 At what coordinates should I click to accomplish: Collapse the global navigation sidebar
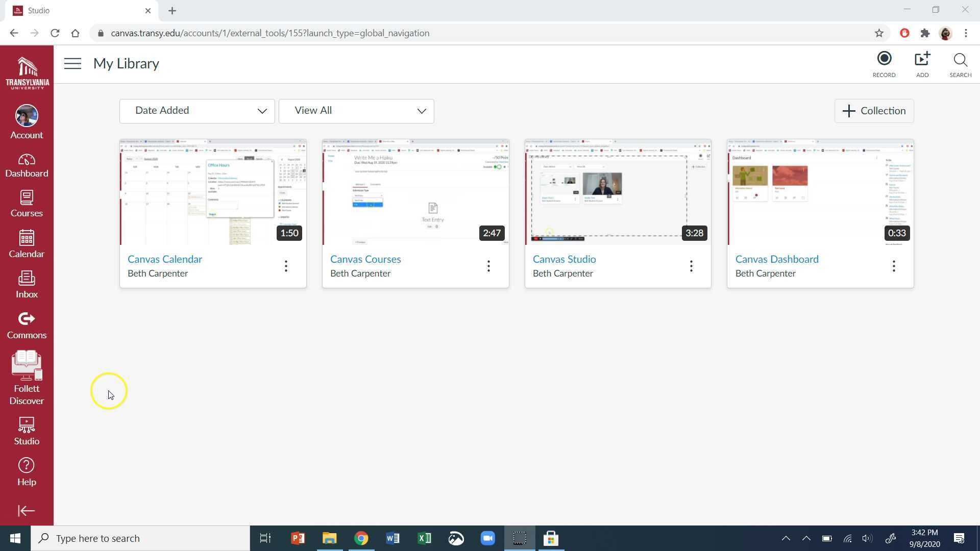tap(27, 511)
